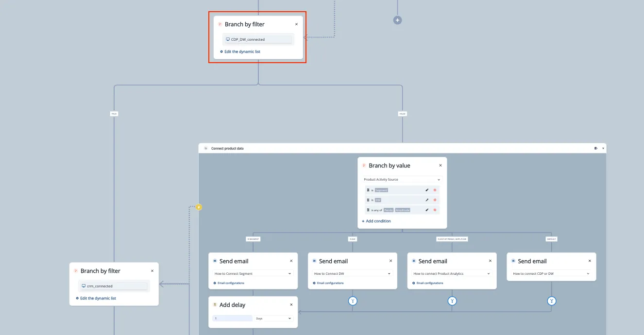The height and width of the screenshot is (335, 644).
Task: Click the DEFAULT branch label
Action: coord(551,239)
